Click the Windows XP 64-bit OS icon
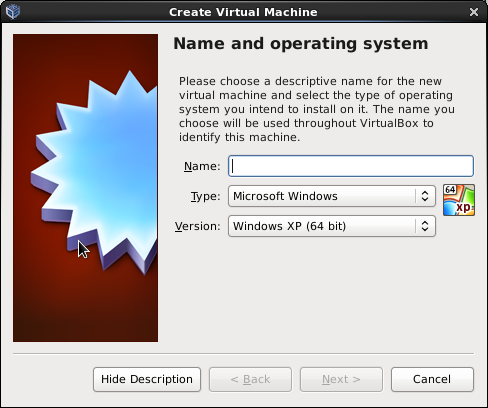This screenshot has height=408, width=488. point(459,200)
